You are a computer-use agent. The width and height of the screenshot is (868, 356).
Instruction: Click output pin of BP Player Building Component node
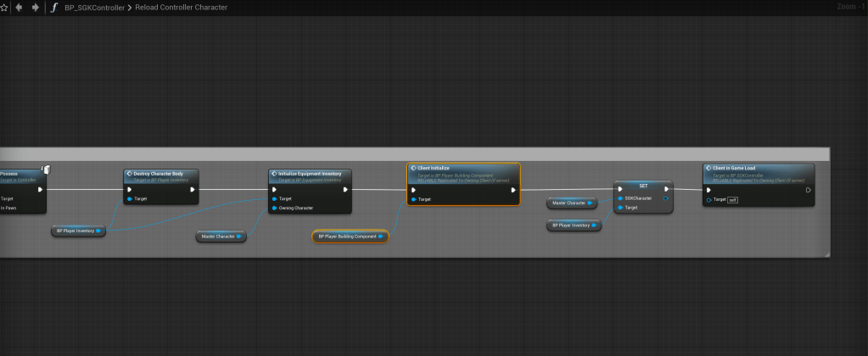click(x=380, y=236)
